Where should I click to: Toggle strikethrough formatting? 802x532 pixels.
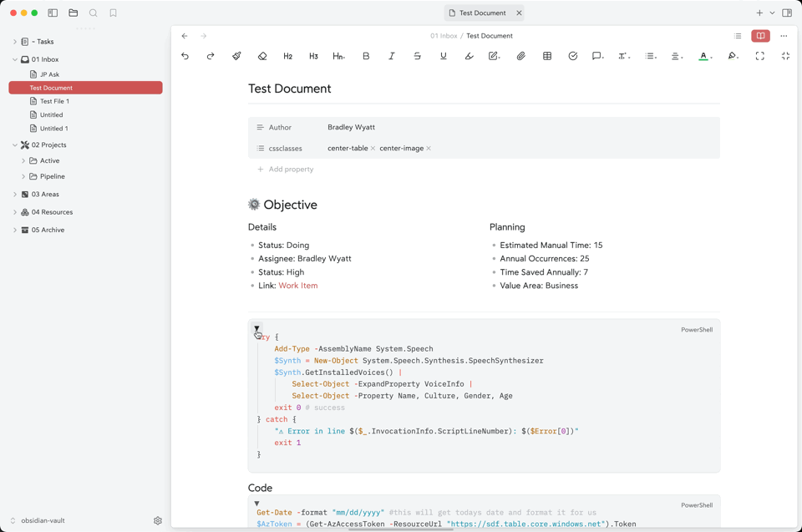point(418,56)
